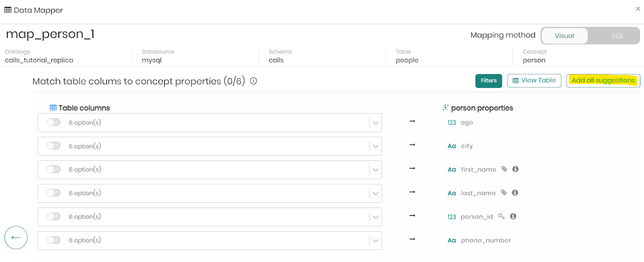Click Add all suggestions
644x262 pixels.
click(x=603, y=81)
